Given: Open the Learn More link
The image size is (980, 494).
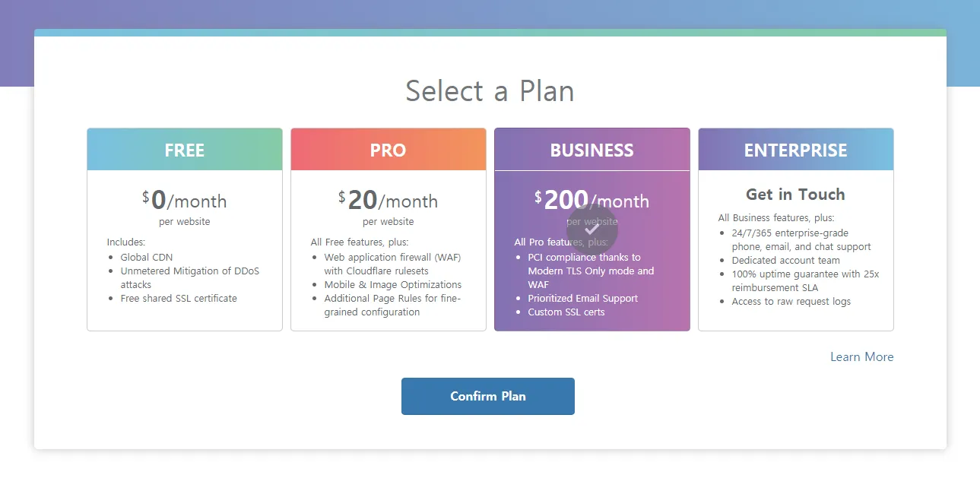Looking at the screenshot, I should [861, 356].
